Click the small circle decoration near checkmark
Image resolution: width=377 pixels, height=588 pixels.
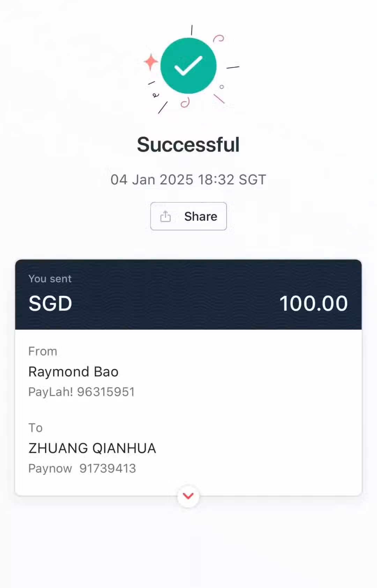tap(222, 87)
